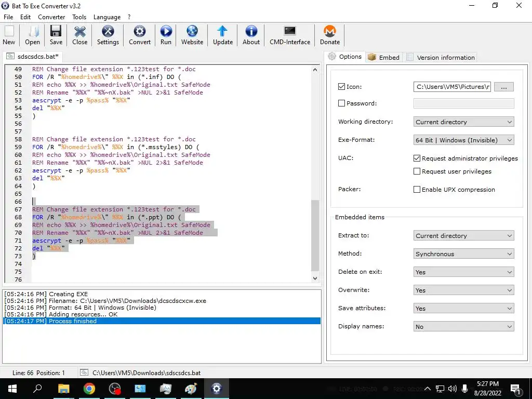
Task: Click the Bat To Exe taskbar gear icon
Action: click(216, 389)
